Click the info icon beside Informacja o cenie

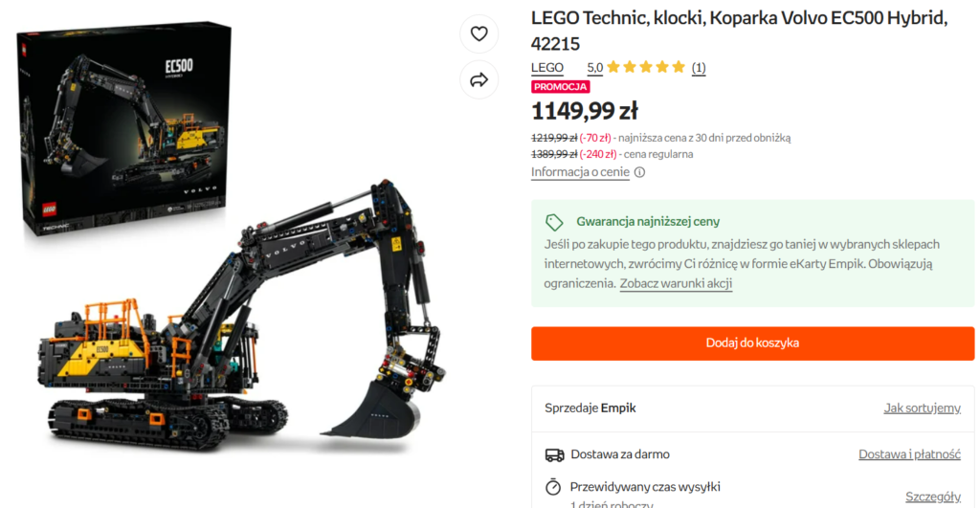click(639, 173)
